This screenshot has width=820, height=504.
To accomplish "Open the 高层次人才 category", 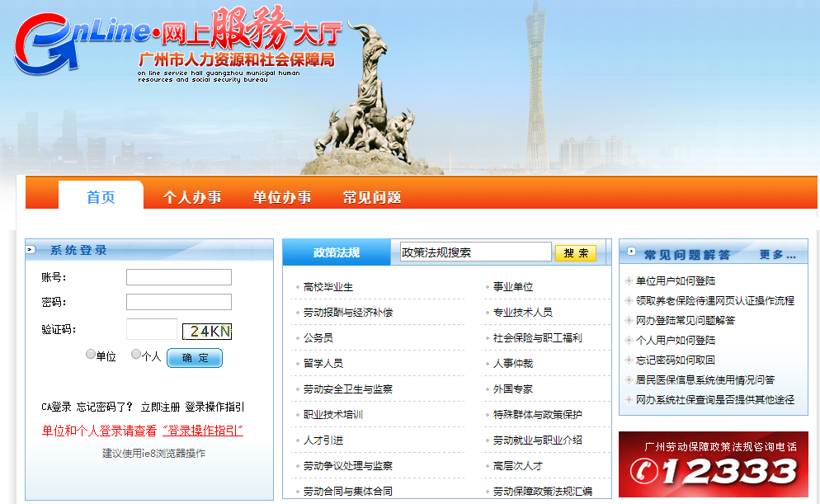I will tap(518, 466).
